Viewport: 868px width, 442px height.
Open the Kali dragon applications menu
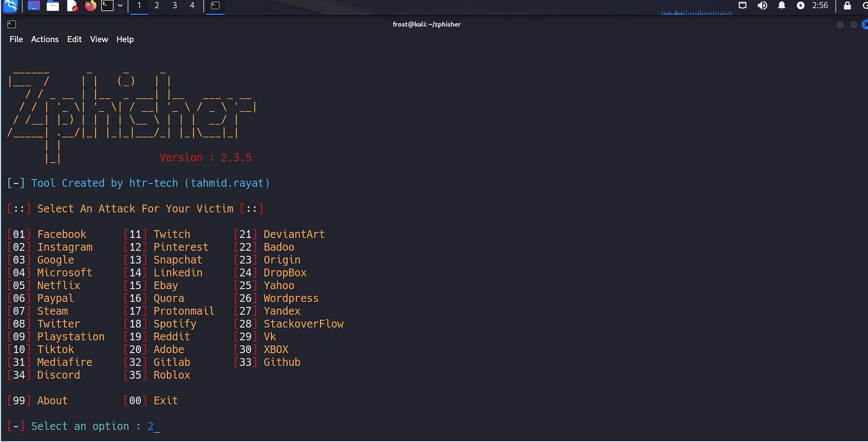[x=10, y=6]
